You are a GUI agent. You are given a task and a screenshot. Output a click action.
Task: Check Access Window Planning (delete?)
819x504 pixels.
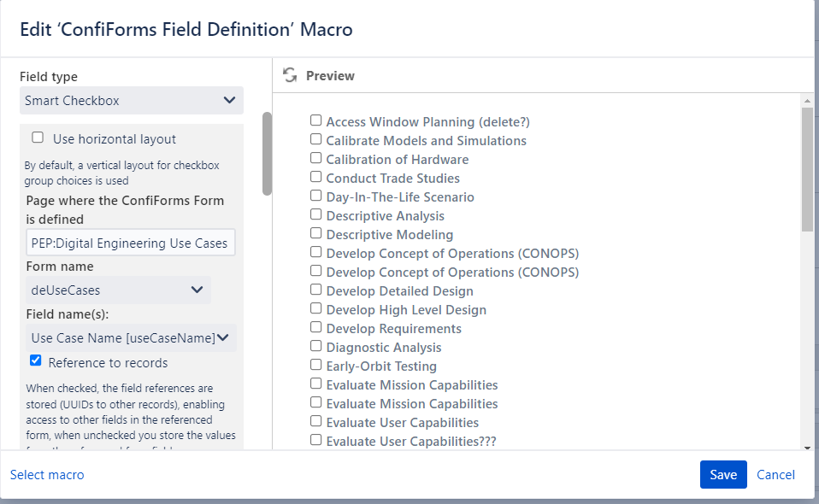[x=315, y=120]
